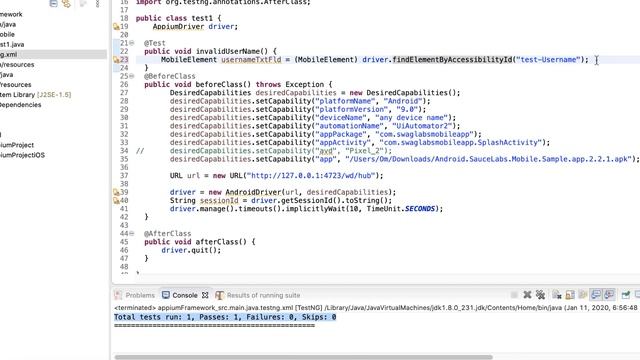Click the warning marker on line 23
This screenshot has width=640, height=360.
[116, 60]
